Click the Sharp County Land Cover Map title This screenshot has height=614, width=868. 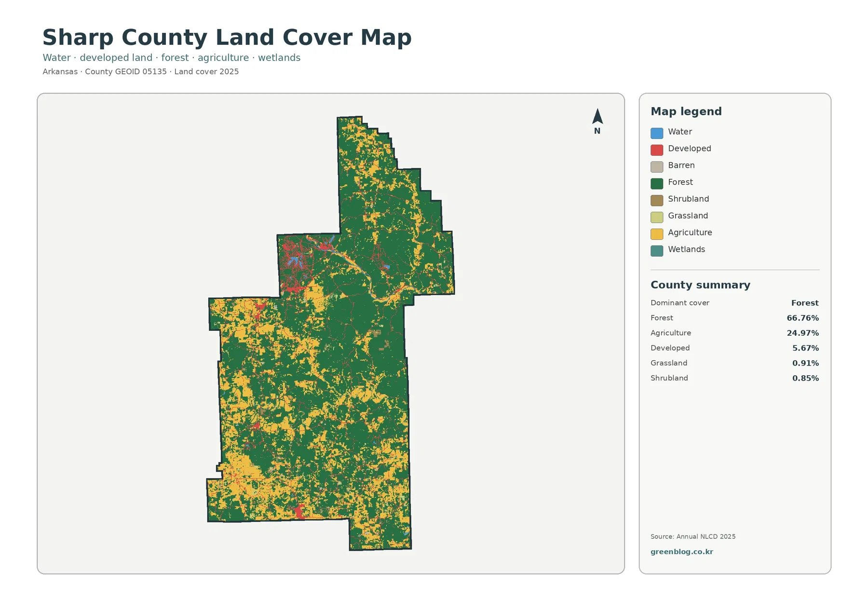click(227, 37)
